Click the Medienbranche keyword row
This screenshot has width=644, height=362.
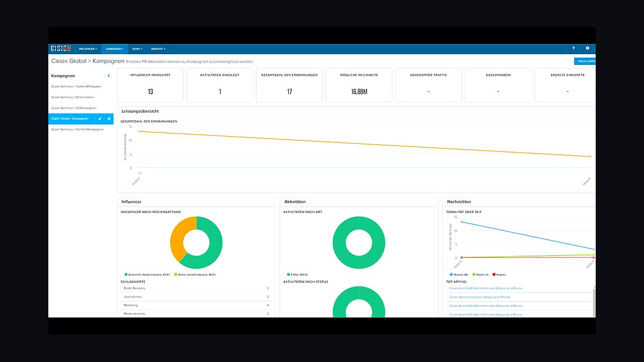tap(196, 313)
